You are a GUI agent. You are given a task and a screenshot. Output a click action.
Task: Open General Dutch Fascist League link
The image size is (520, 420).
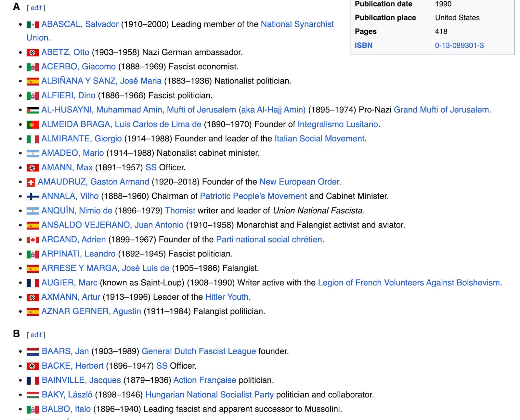point(199,351)
